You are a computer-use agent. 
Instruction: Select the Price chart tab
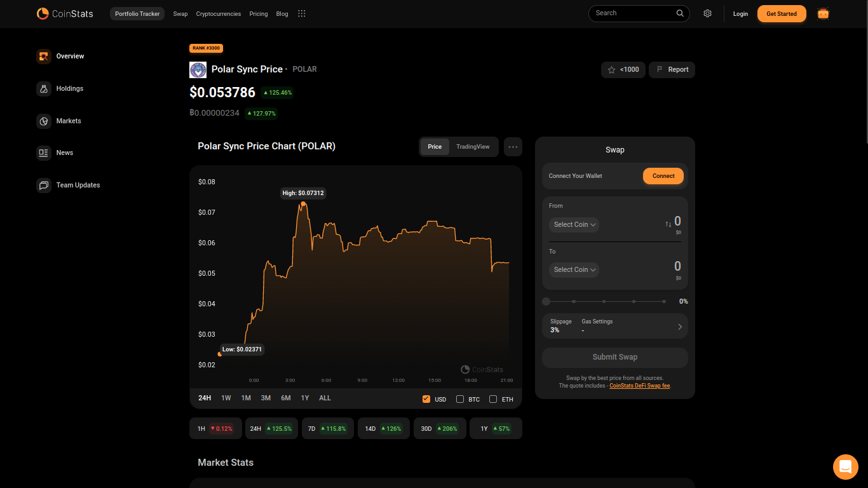pos(435,147)
